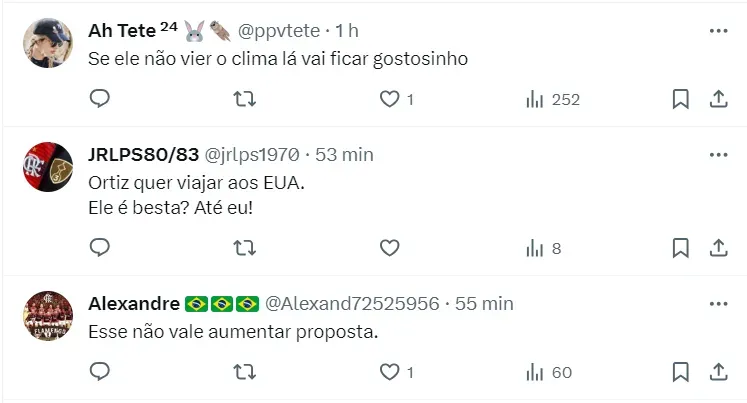Reply to Ah Tete's tweet
747x403 pixels.
click(100, 99)
